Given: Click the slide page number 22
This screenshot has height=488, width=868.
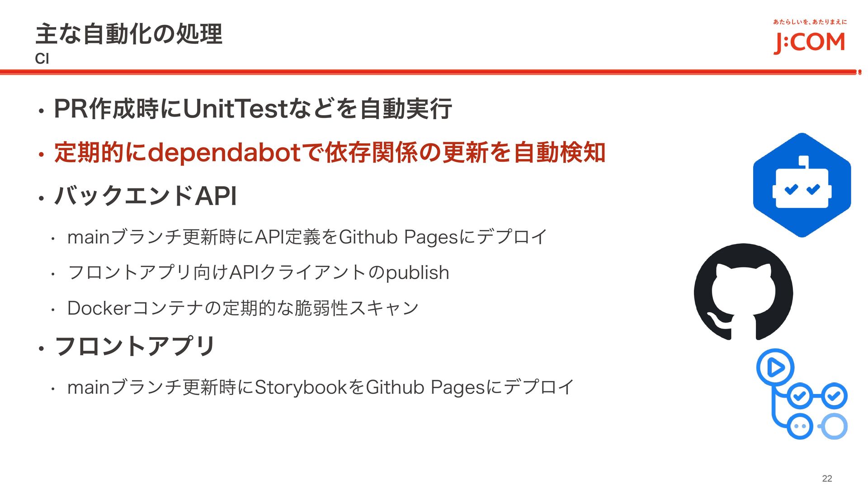Looking at the screenshot, I should (827, 479).
